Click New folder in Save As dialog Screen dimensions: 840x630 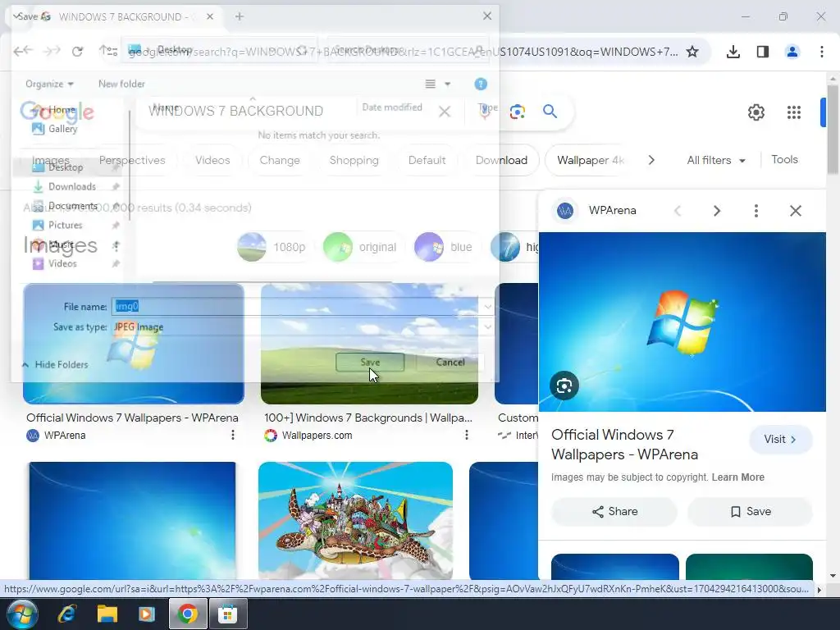[x=121, y=84]
